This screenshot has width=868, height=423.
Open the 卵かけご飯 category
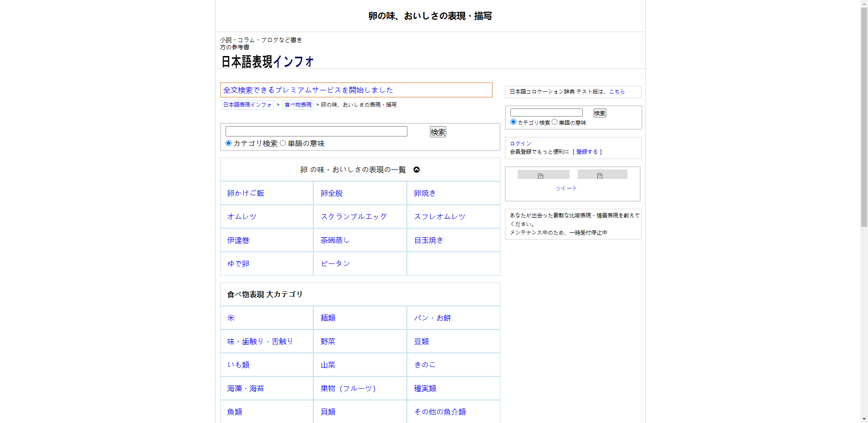point(245,193)
